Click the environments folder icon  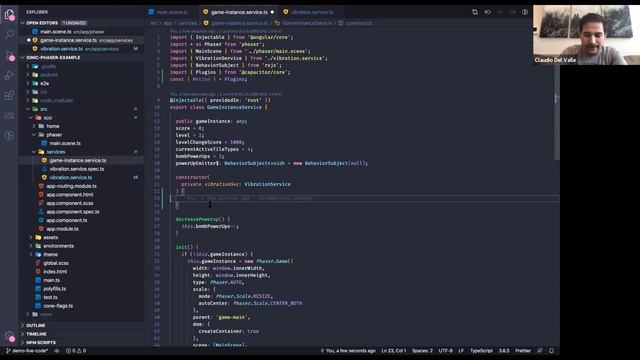(38, 246)
